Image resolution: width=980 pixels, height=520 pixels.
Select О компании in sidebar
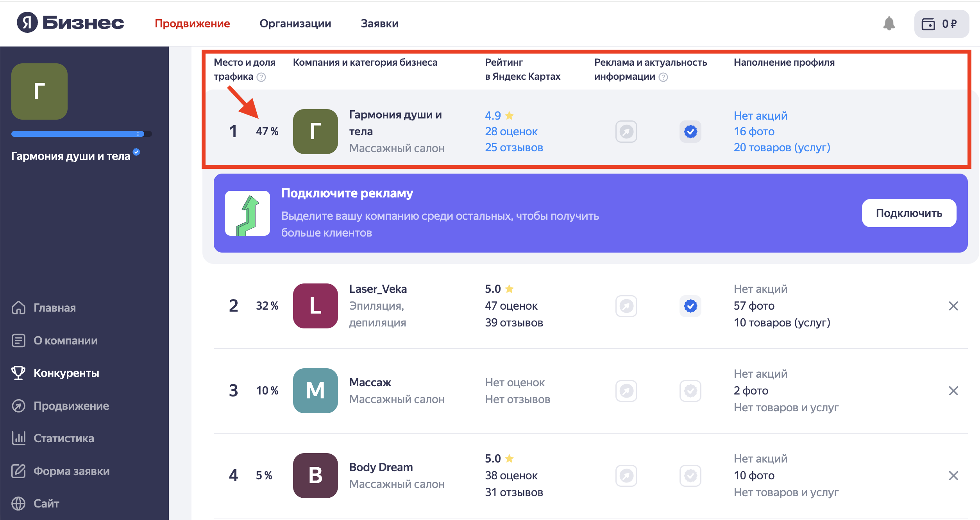pos(65,341)
